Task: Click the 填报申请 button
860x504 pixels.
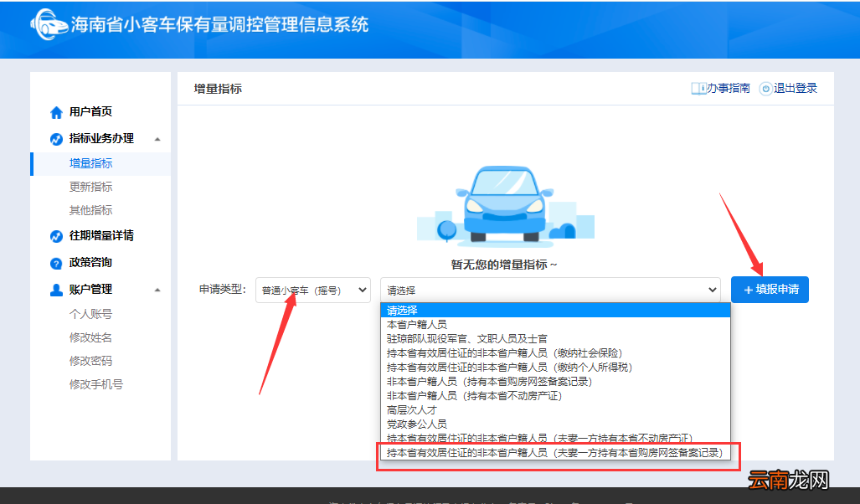Action: (770, 290)
